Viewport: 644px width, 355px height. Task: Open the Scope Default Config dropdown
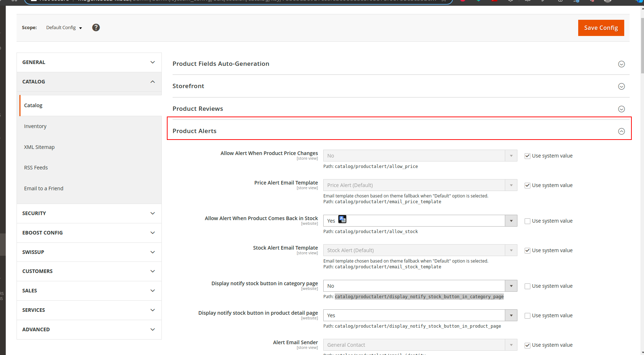64,28
